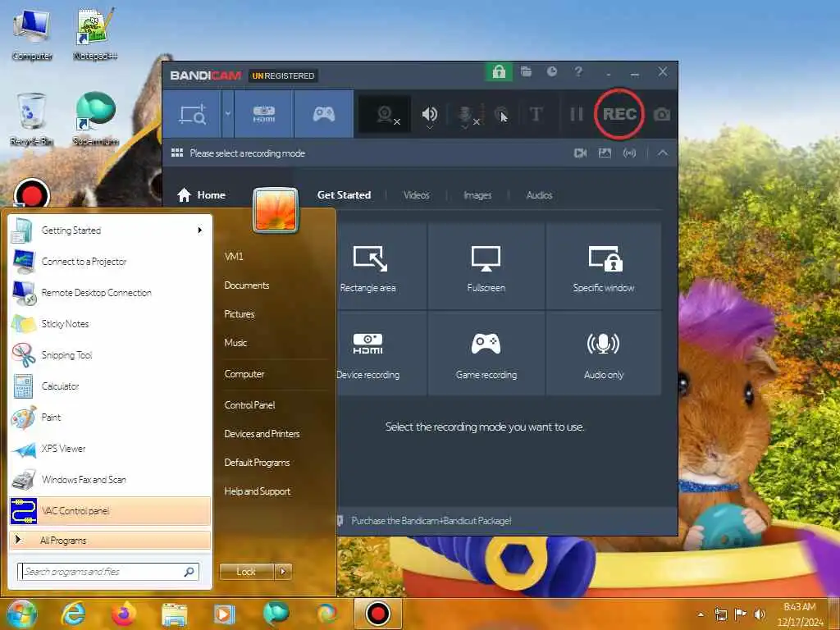
Task: Select game recording mode gamepad in toolbar
Action: pyautogui.click(x=323, y=114)
